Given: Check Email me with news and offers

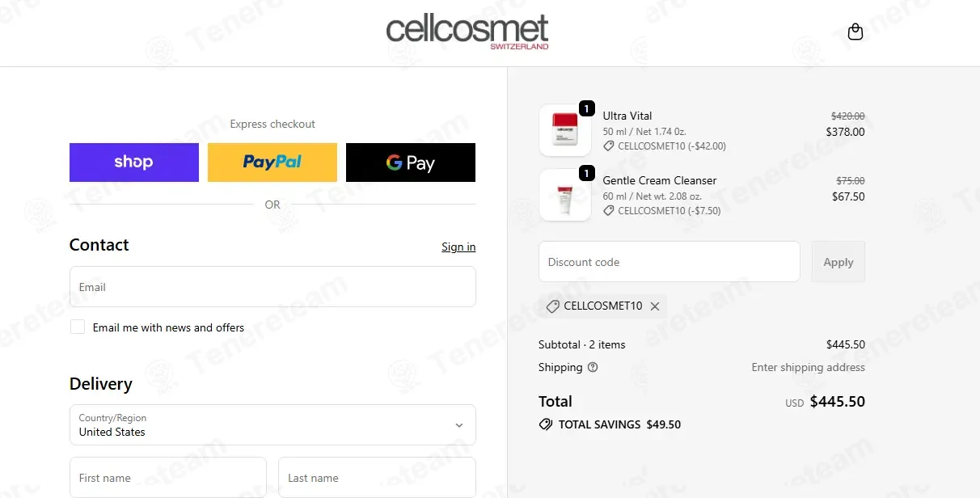Looking at the screenshot, I should coord(78,327).
